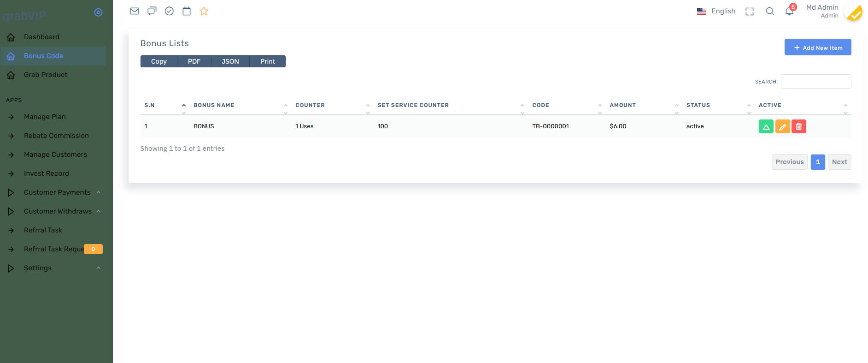Sort the table by Amount column
The height and width of the screenshot is (363, 868).
[622, 105]
